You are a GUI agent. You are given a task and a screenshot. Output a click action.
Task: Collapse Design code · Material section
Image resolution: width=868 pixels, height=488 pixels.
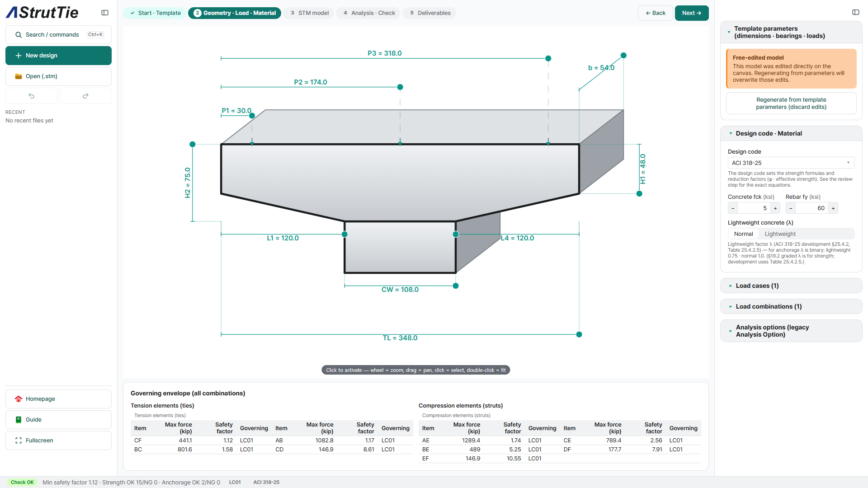coord(791,133)
